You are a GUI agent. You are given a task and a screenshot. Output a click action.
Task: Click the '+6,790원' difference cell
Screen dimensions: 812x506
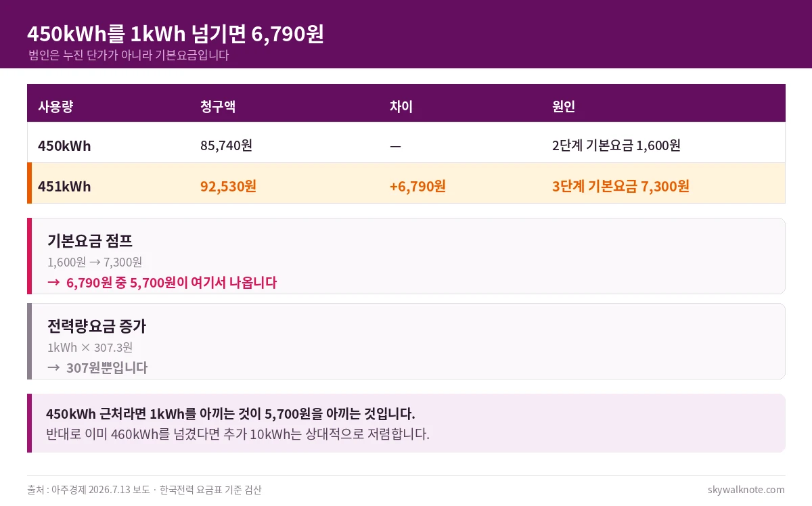pyautogui.click(x=418, y=186)
